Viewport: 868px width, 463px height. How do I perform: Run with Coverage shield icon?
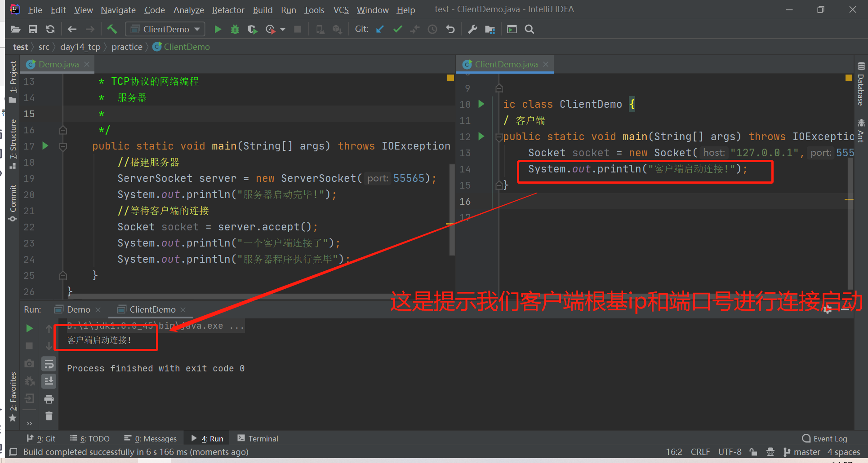(252, 30)
